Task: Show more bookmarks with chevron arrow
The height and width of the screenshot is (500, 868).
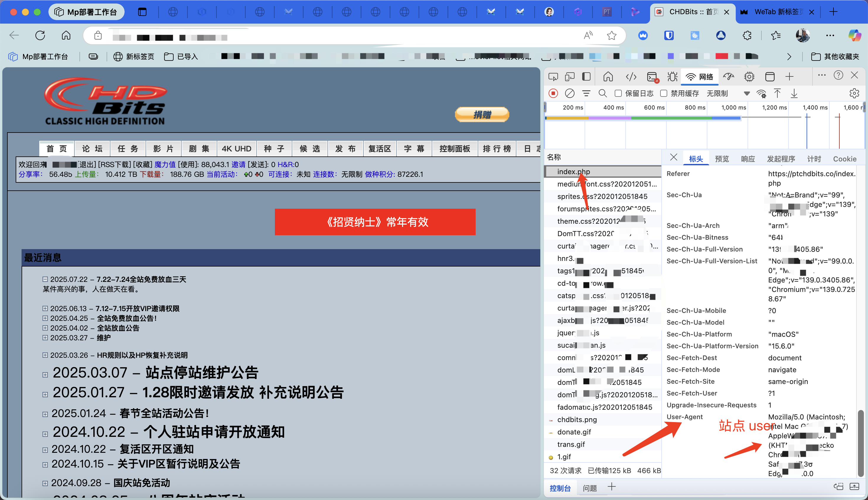Action: coord(789,57)
